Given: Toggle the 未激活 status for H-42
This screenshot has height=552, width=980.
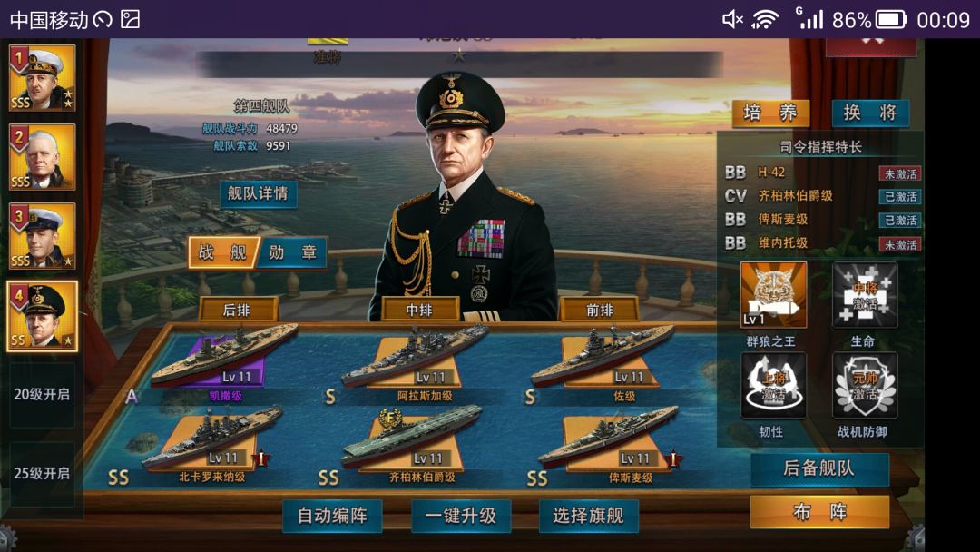Looking at the screenshot, I should tap(900, 173).
